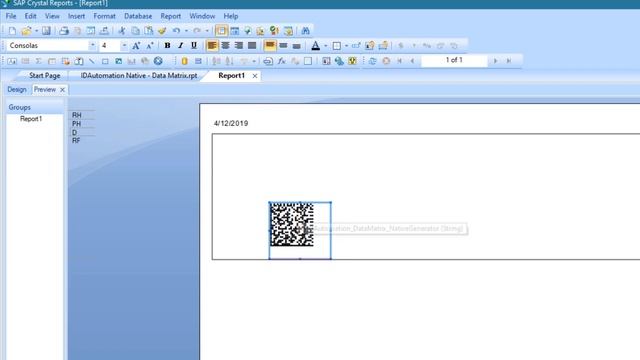Screen dimensions: 640x360
Task: Select Justified alignment
Action: 252,45
